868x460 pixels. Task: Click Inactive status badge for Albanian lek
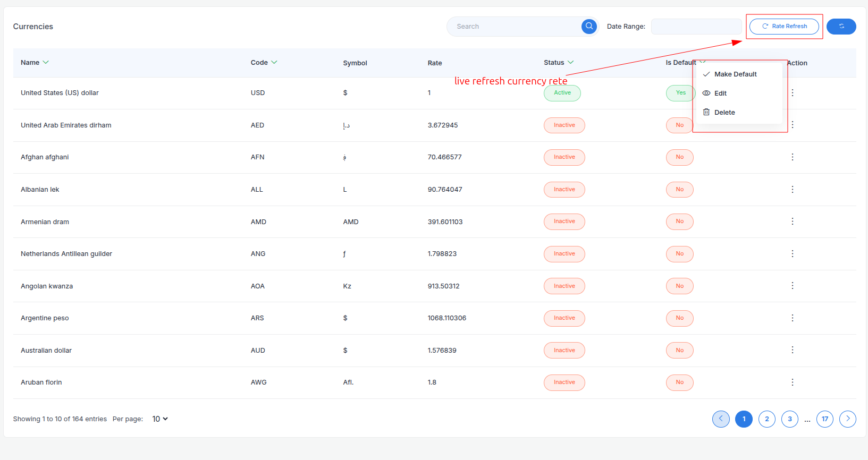click(x=564, y=190)
